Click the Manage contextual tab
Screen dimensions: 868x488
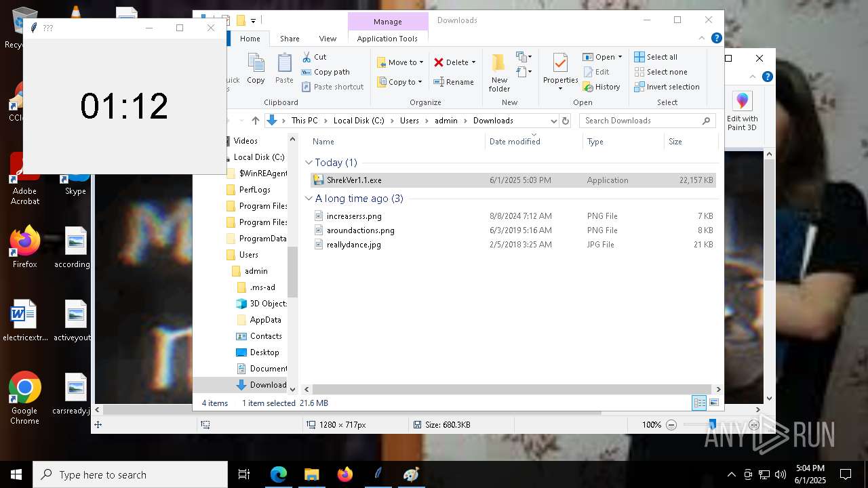[388, 22]
